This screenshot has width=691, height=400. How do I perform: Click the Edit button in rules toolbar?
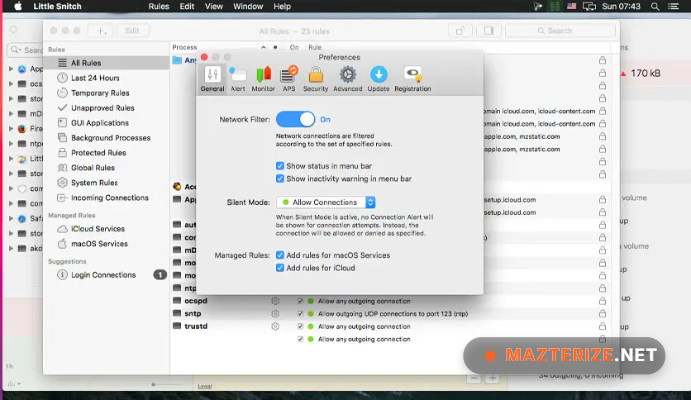(x=132, y=31)
